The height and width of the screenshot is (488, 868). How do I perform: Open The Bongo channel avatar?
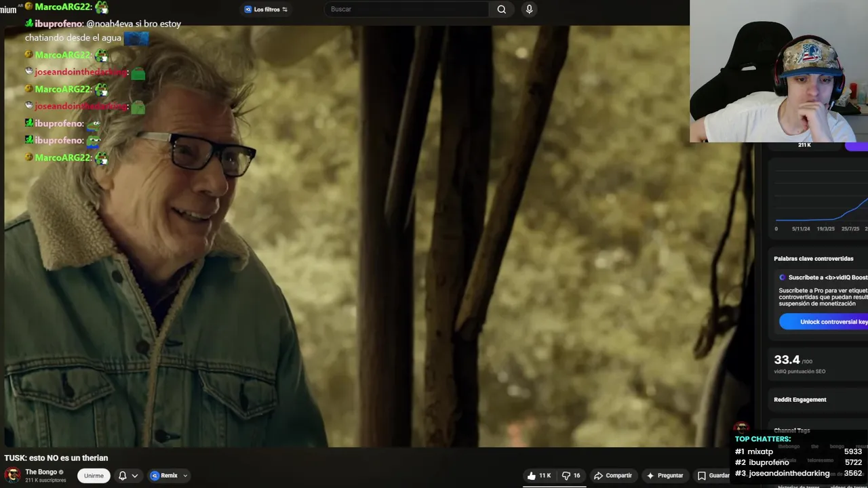12,475
